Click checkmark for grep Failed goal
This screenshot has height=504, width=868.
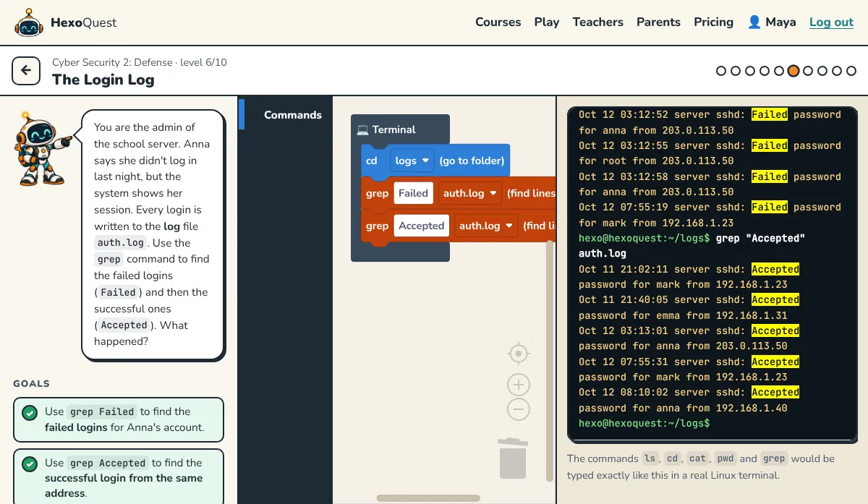pos(30,413)
